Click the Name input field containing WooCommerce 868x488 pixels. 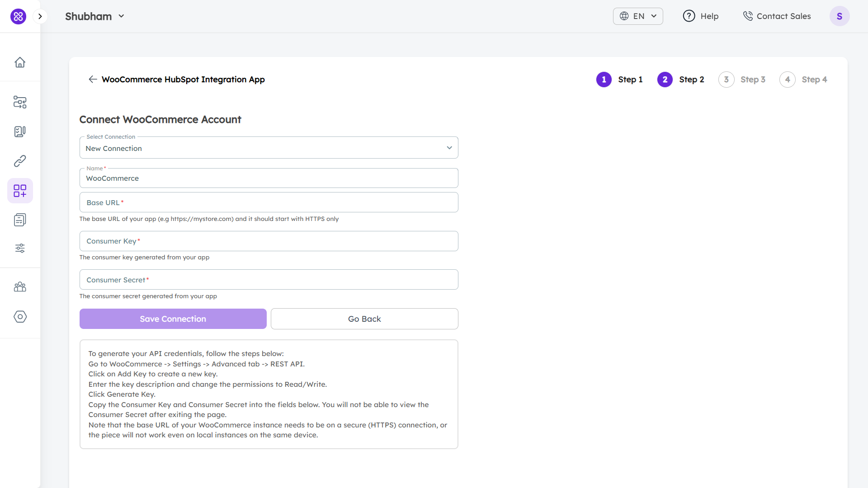pyautogui.click(x=269, y=178)
